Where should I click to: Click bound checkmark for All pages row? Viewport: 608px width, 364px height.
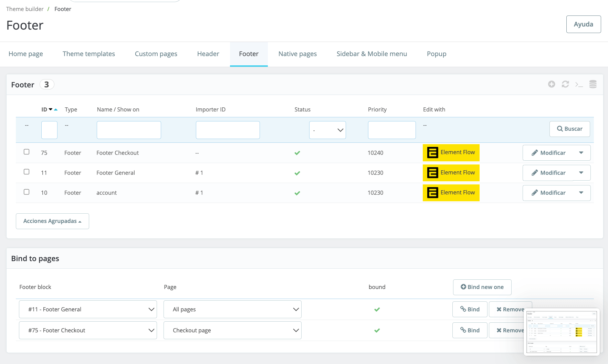point(377,310)
